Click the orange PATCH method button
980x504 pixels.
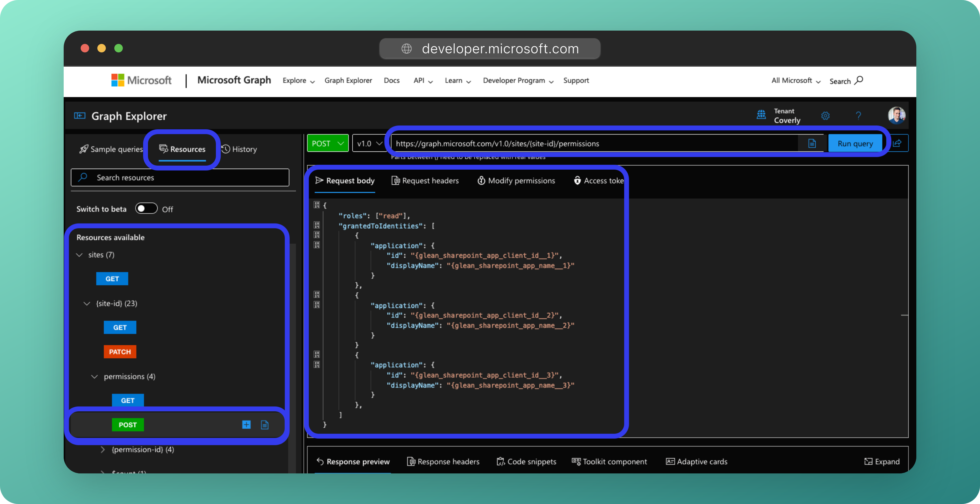tap(120, 352)
